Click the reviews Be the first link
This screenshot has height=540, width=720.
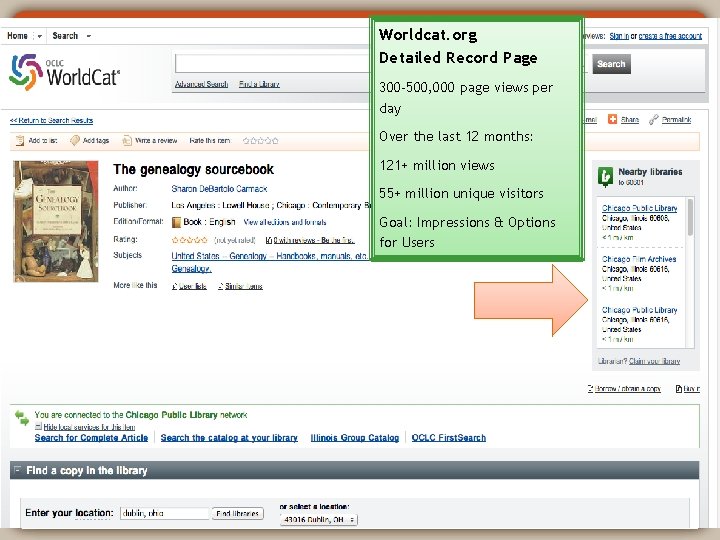(314, 240)
